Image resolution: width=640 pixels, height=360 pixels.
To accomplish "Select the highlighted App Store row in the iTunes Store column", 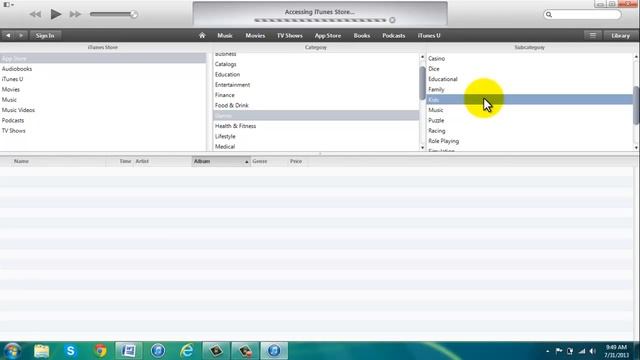I will tap(103, 58).
